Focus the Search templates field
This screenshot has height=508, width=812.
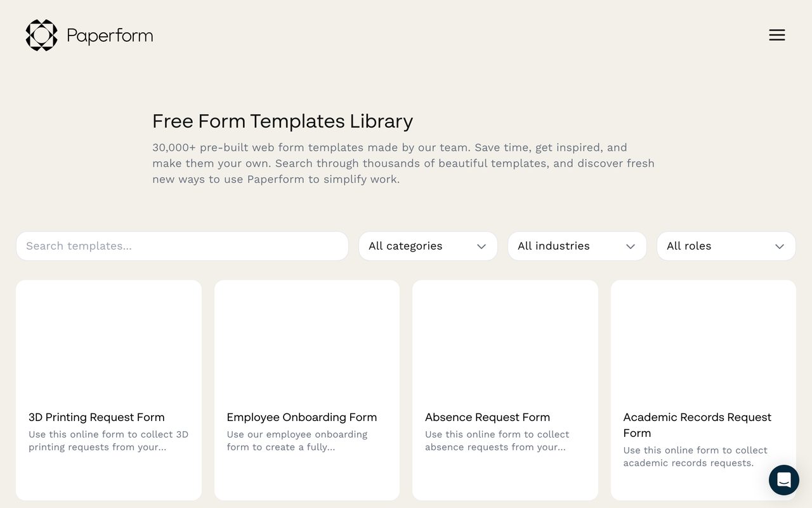point(182,246)
